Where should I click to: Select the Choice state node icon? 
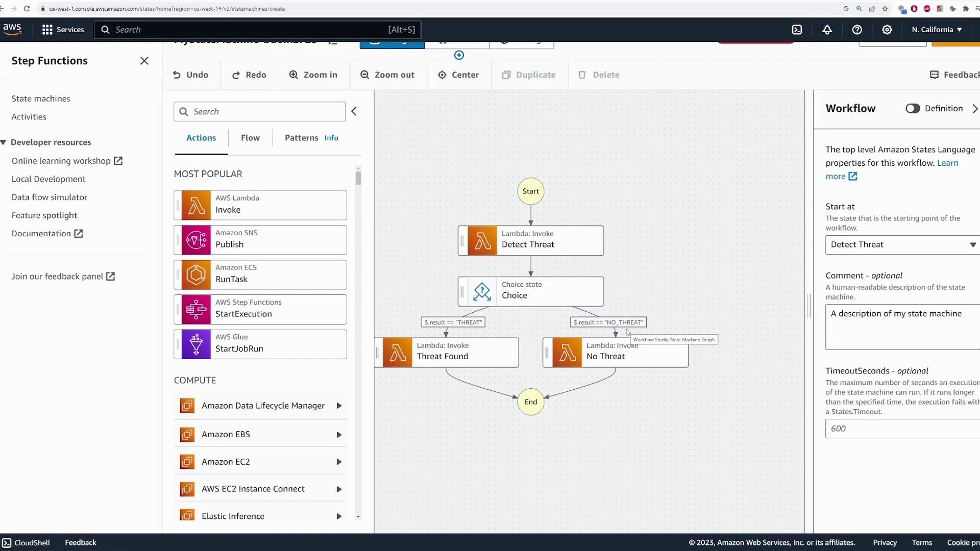tap(482, 291)
